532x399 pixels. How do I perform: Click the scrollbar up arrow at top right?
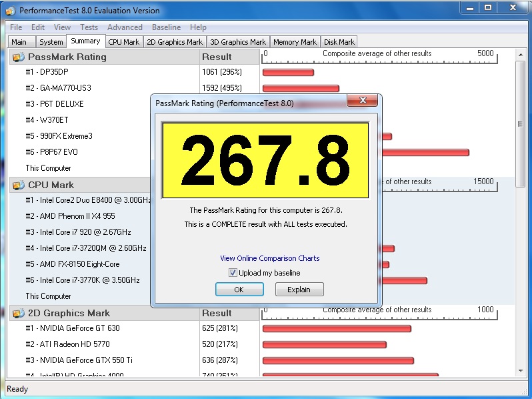pyautogui.click(x=521, y=55)
